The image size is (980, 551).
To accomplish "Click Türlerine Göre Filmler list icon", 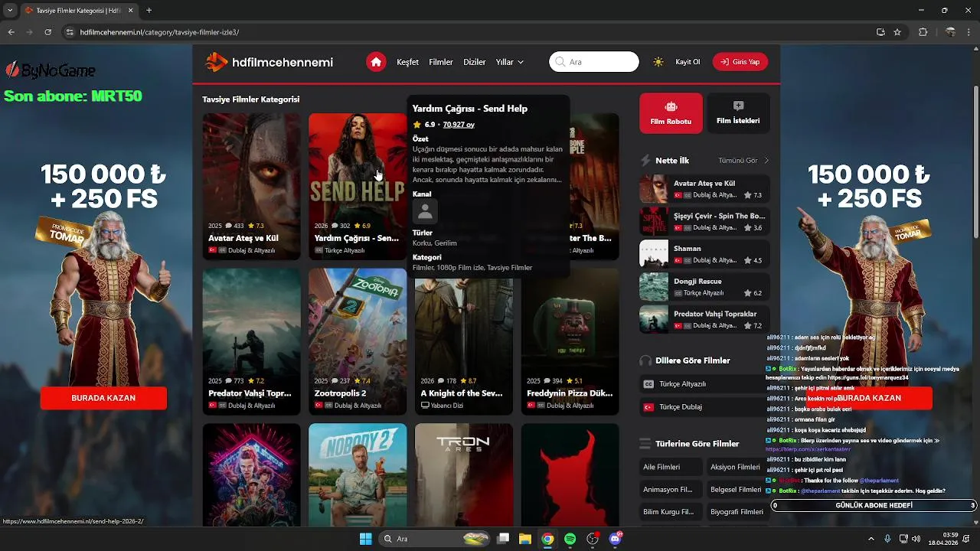I will pyautogui.click(x=645, y=444).
